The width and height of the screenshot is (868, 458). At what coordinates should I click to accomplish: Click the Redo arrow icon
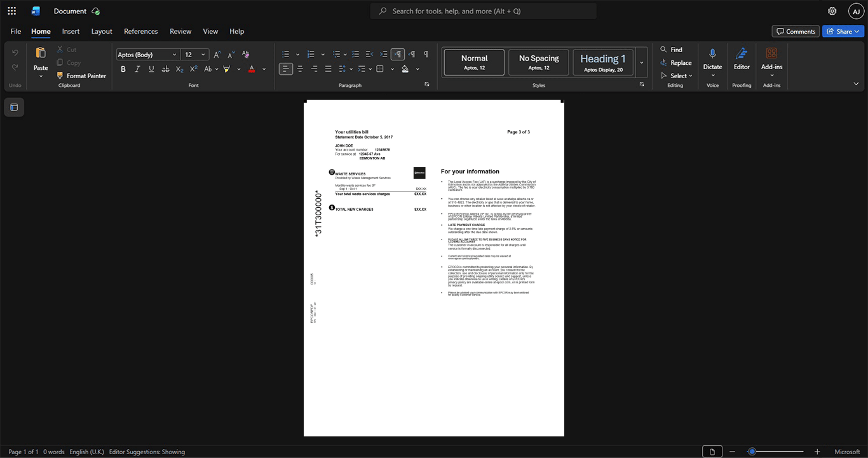pos(15,67)
